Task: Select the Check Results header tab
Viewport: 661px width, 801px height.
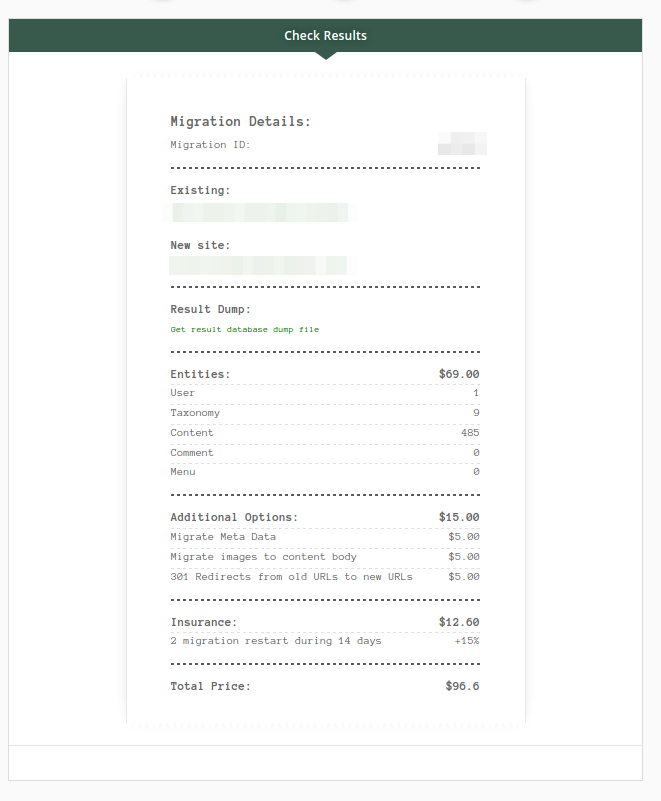Action: [x=325, y=35]
